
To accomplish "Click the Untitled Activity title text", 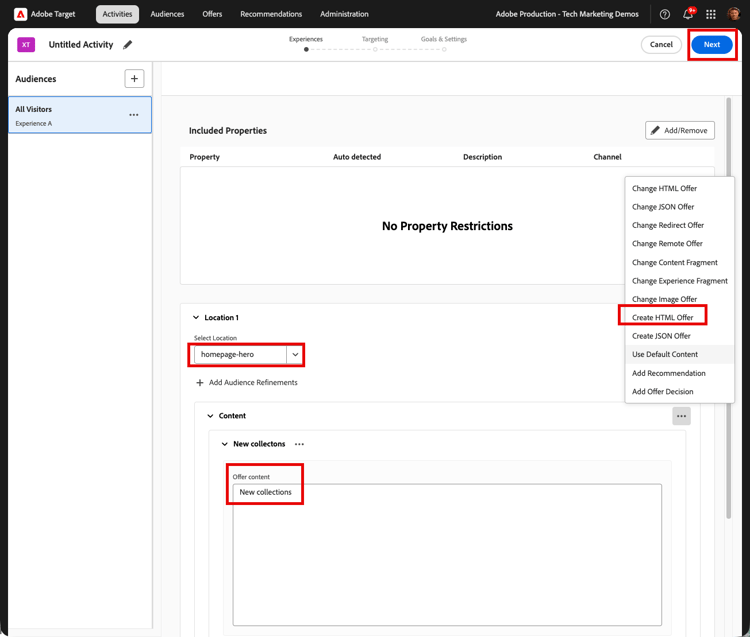I will click(81, 44).
